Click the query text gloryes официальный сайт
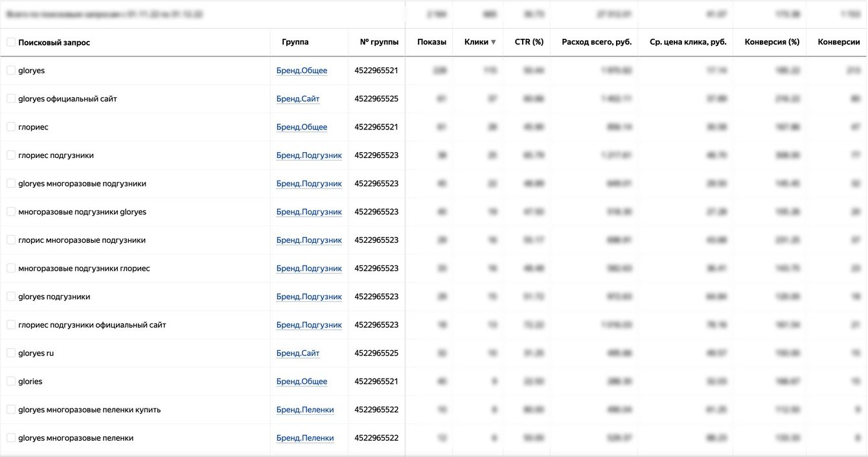This screenshot has width=868, height=457. pos(67,99)
